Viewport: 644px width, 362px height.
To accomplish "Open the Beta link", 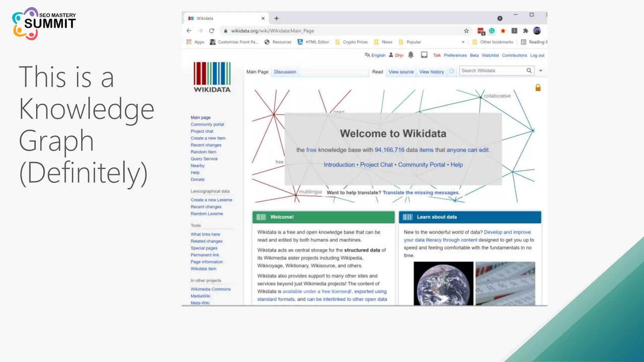I will 474,55.
